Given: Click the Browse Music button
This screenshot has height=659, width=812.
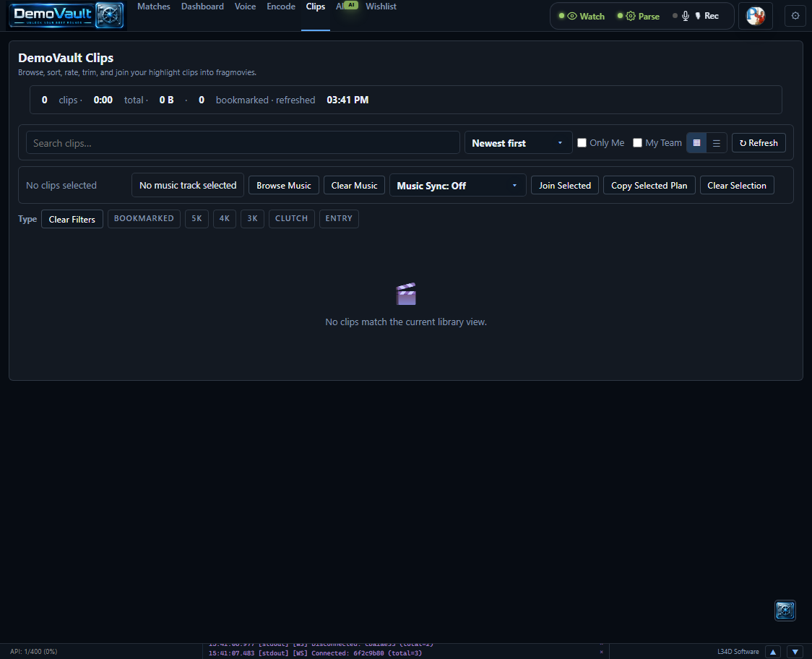Looking at the screenshot, I should click(284, 186).
